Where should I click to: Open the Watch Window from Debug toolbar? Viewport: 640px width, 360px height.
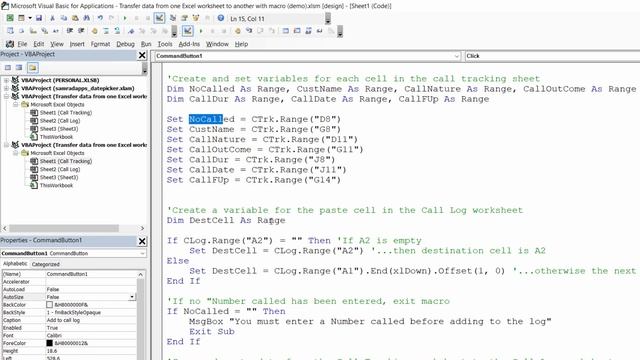308,31
